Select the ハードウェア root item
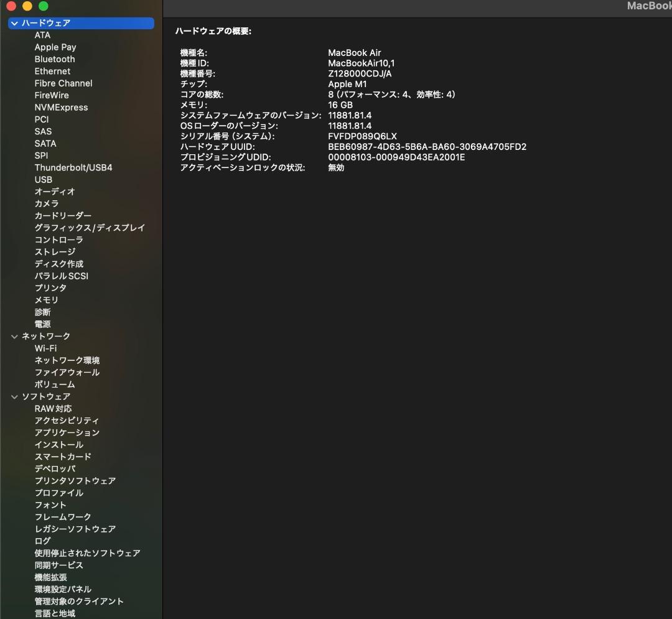 (46, 23)
